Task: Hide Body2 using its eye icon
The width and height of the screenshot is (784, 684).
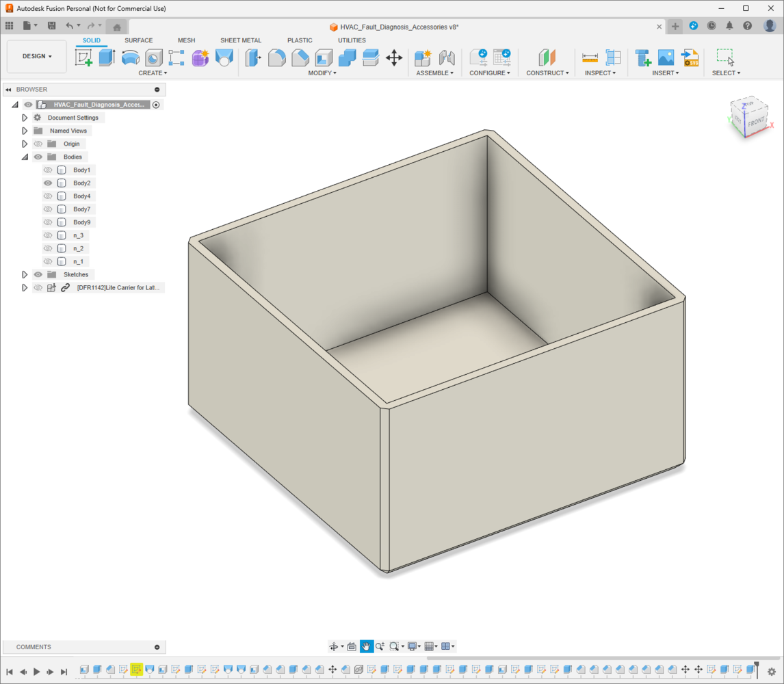Action: [x=48, y=183]
